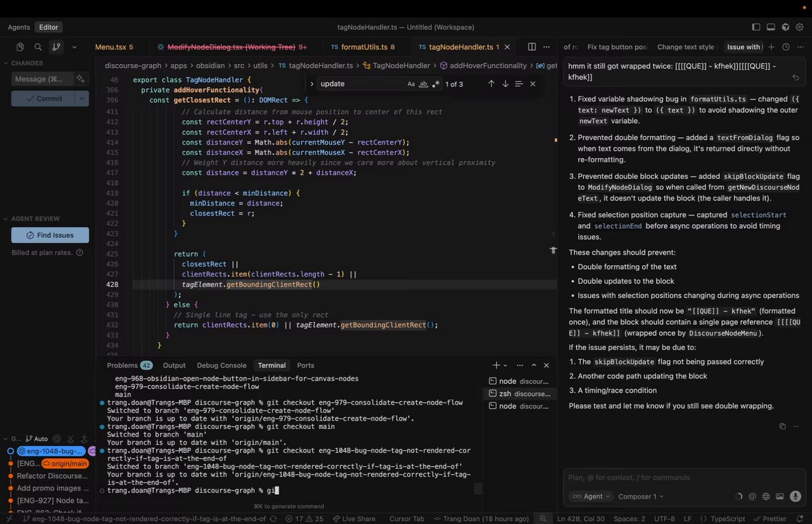
Task: Toggle regex option in find widget
Action: point(435,84)
